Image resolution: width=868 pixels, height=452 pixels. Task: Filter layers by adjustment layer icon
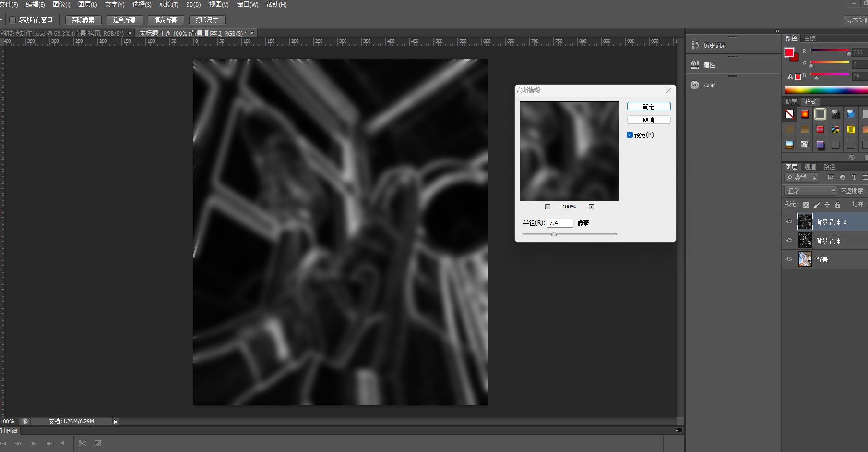point(843,177)
